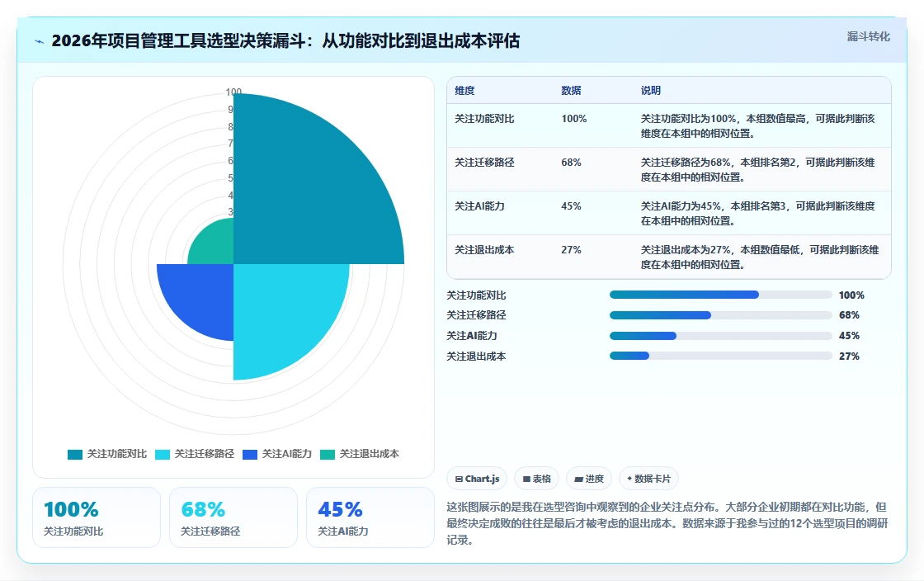
Task: Click the 说明 column header
Action: click(x=651, y=91)
